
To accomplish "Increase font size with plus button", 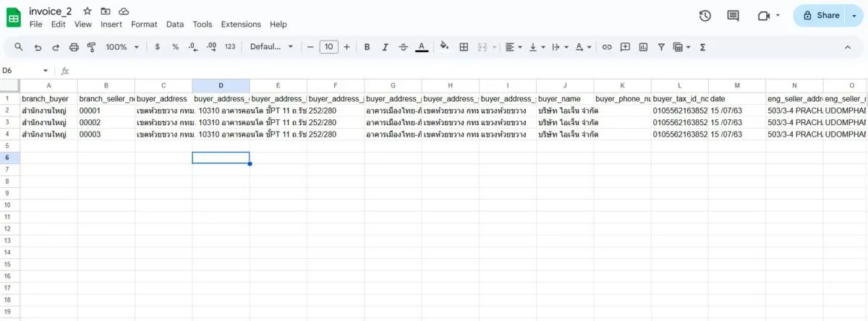I will click(346, 47).
